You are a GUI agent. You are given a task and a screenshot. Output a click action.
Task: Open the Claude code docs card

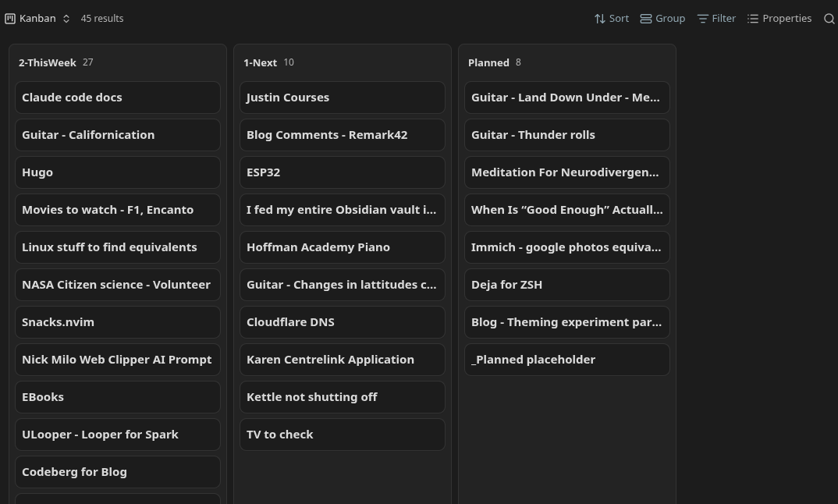[118, 98]
